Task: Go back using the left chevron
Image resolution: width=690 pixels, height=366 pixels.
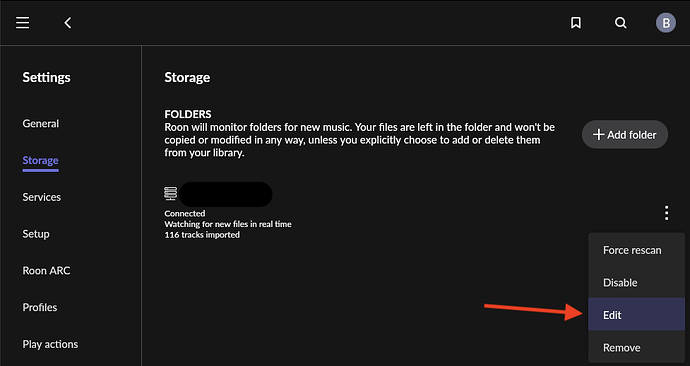Action: click(x=68, y=23)
